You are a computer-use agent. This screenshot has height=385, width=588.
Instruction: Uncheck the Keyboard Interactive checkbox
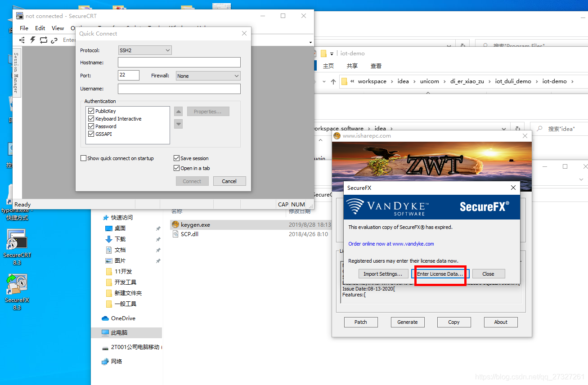[x=91, y=119]
